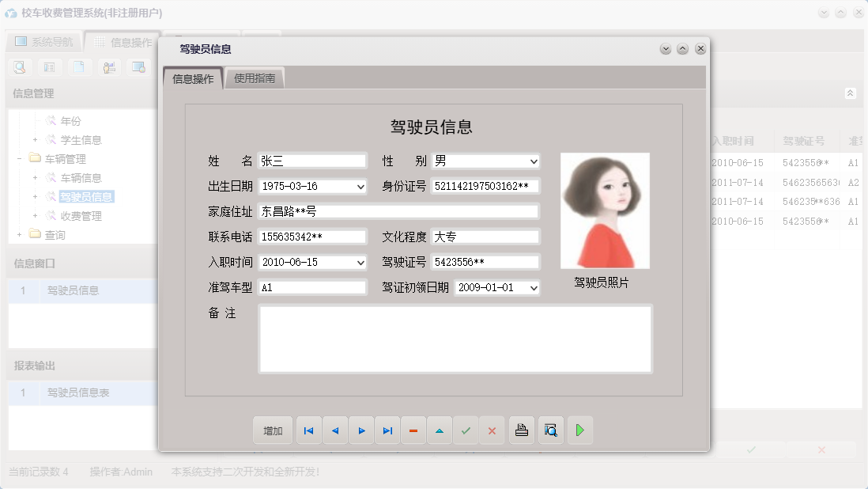
Task: Run the report with the green play icon
Action: tap(579, 430)
